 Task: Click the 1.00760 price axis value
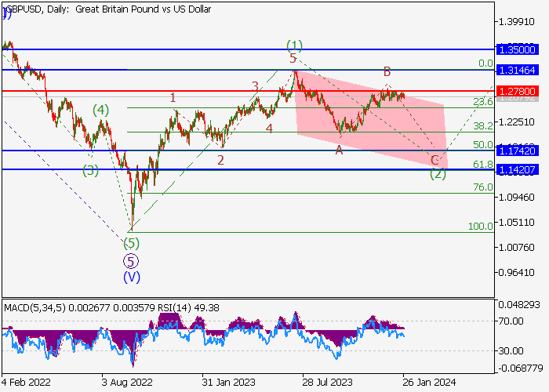click(516, 248)
